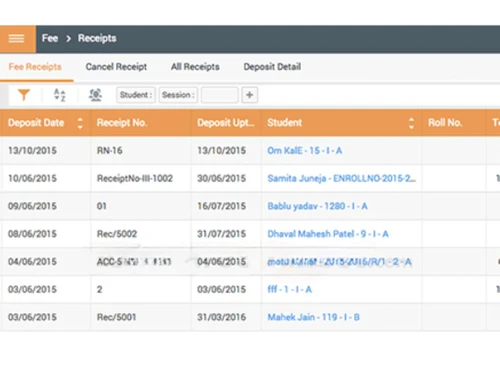Switch to Fee Receipts tab
Screen dimensions: 500x375
point(35,67)
